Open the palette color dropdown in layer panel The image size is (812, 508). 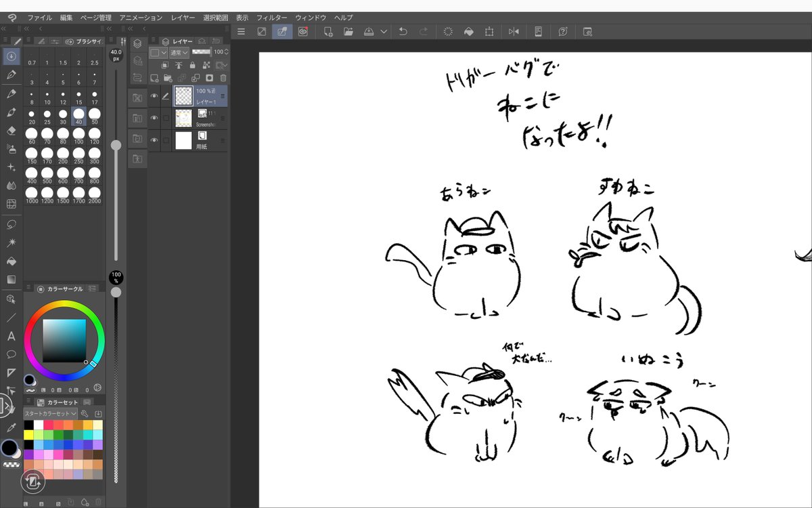click(158, 52)
